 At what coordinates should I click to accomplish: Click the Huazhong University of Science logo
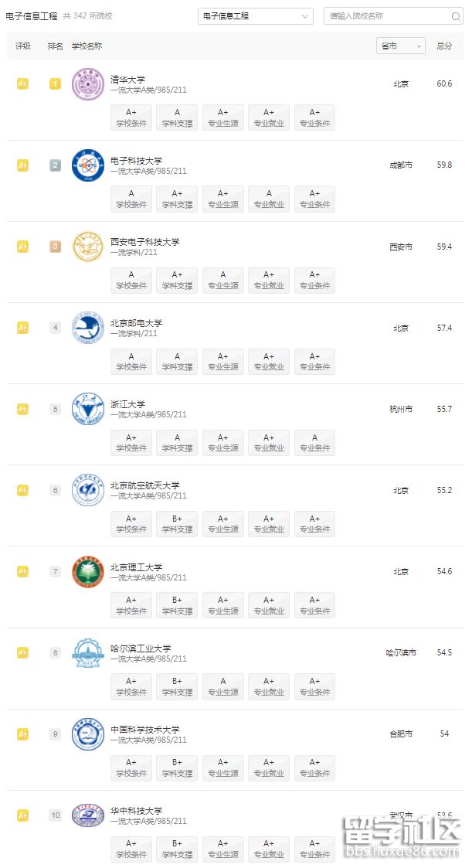[x=87, y=815]
